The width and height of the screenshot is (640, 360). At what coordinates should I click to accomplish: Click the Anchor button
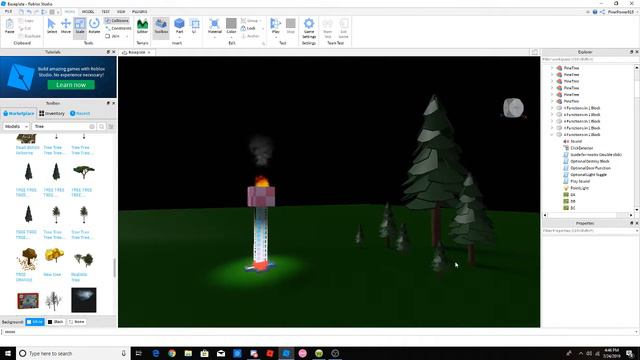click(251, 36)
